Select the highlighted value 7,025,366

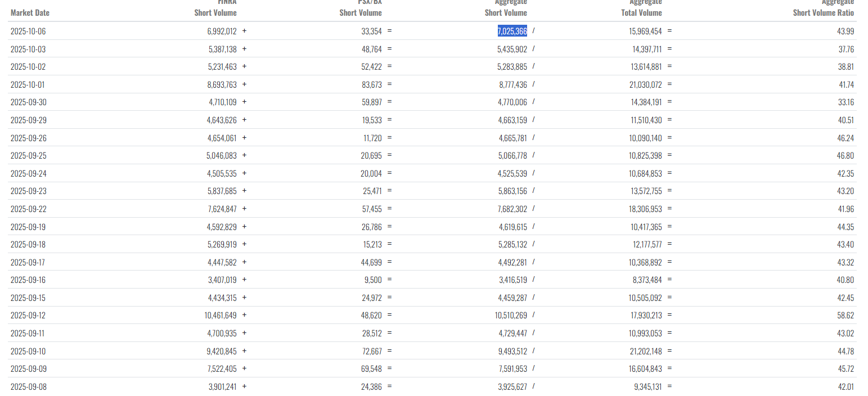click(x=512, y=31)
